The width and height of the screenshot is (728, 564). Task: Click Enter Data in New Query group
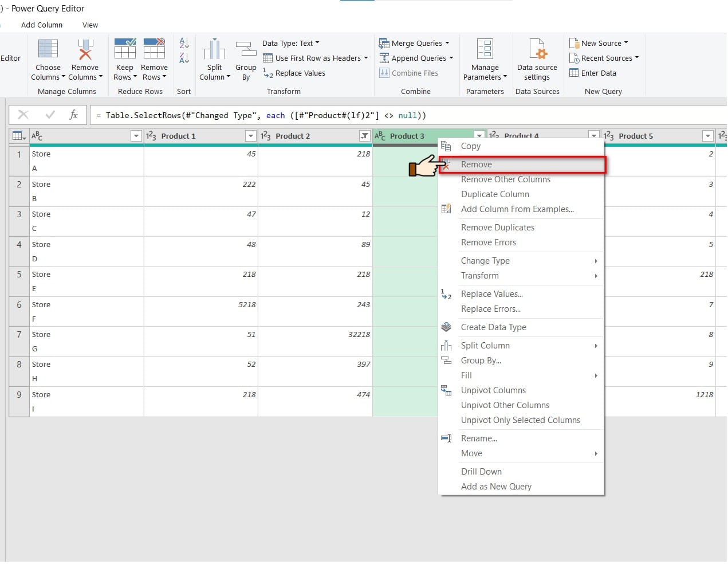coord(593,73)
